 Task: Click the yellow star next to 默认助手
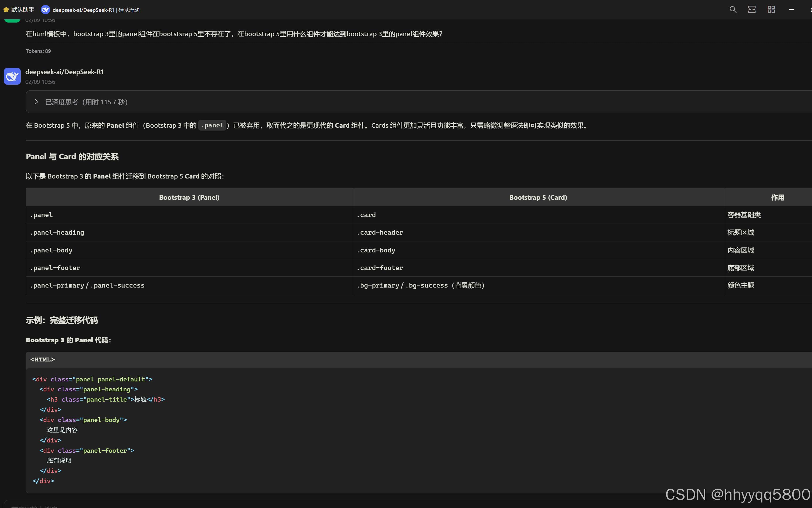tap(6, 10)
